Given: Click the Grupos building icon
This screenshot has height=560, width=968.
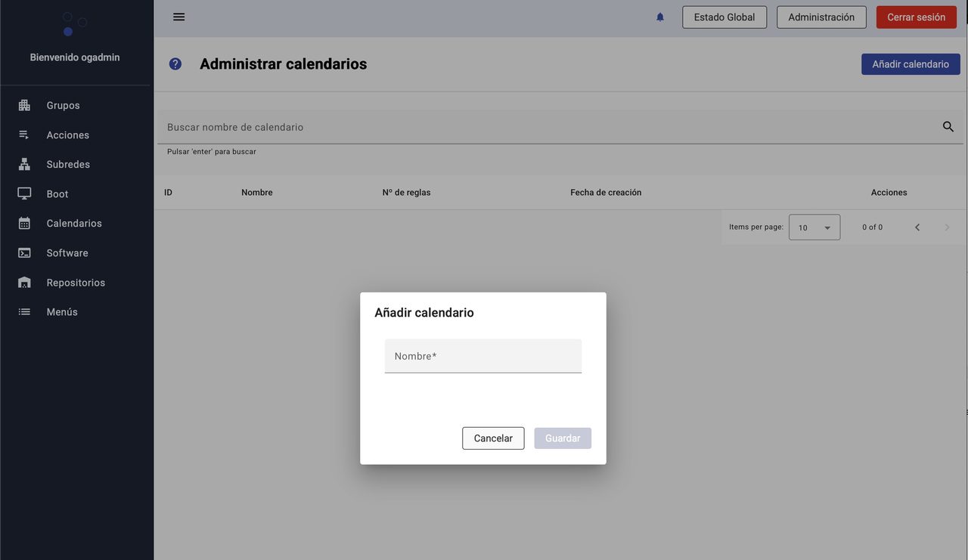Looking at the screenshot, I should coord(24,106).
